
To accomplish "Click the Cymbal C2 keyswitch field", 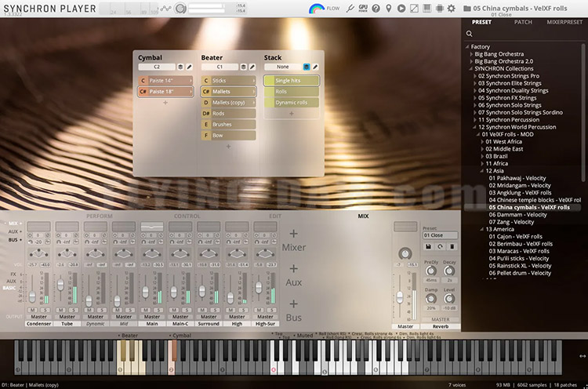I will point(157,67).
